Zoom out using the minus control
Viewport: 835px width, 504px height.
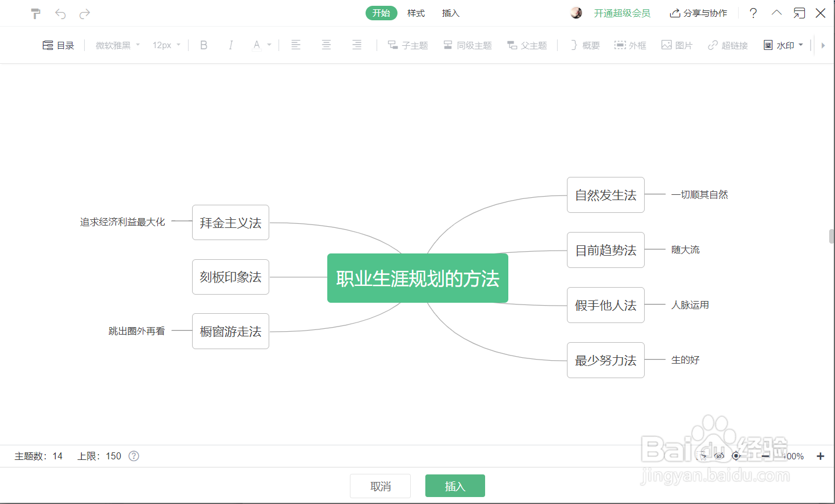click(x=766, y=456)
